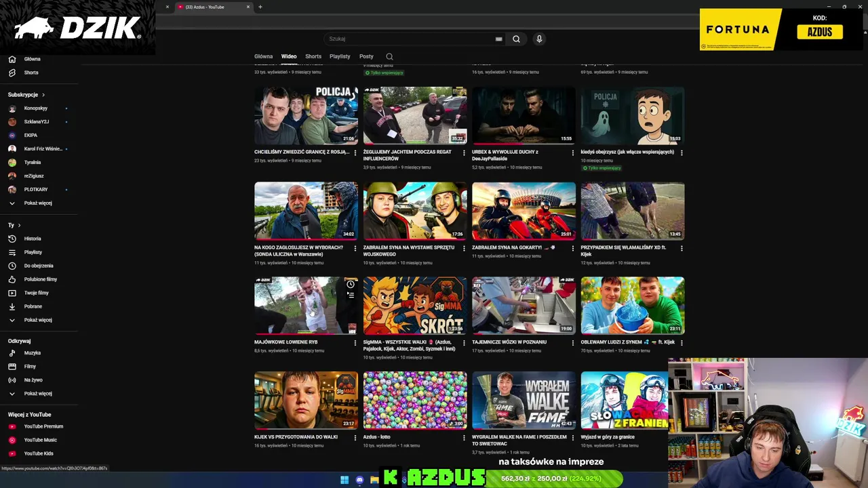Open the Historia icon in the sidebar
The height and width of the screenshot is (488, 868).
pyautogui.click(x=12, y=239)
